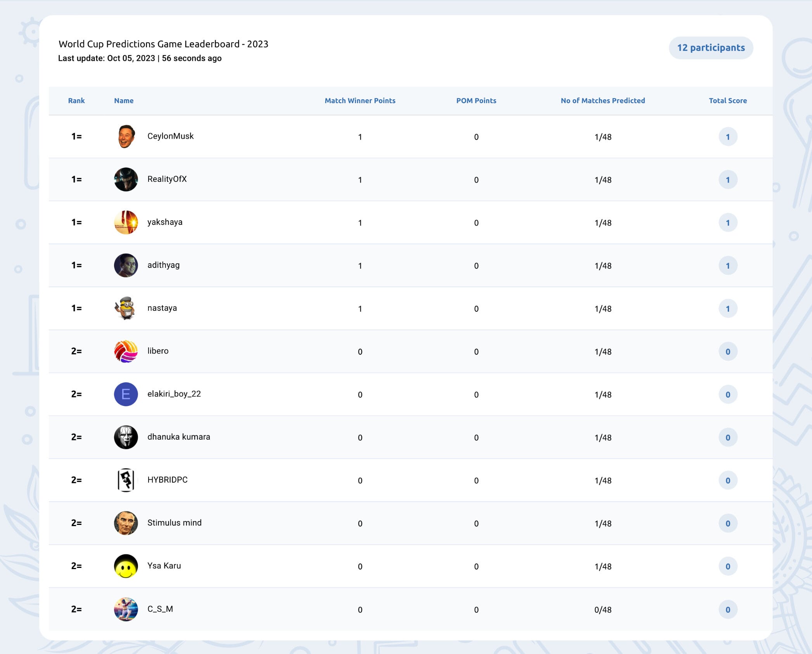
Task: Select the blue E avatar of elakiri_boy_22
Action: point(126,394)
